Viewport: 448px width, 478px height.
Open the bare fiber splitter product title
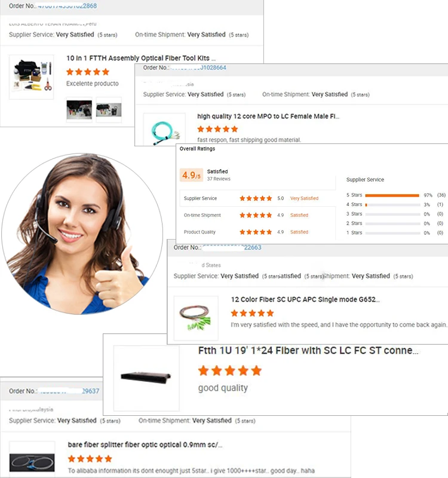[x=145, y=445]
